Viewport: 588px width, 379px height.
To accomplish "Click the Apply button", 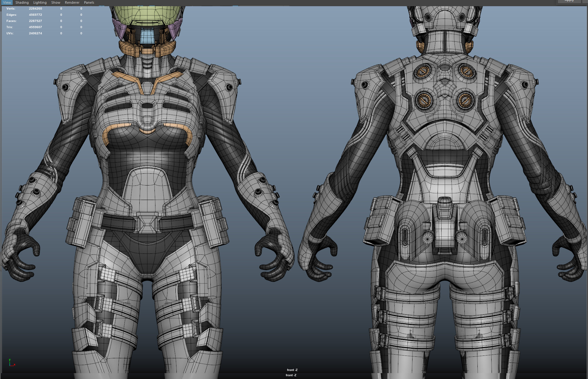I will click(x=569, y=1).
